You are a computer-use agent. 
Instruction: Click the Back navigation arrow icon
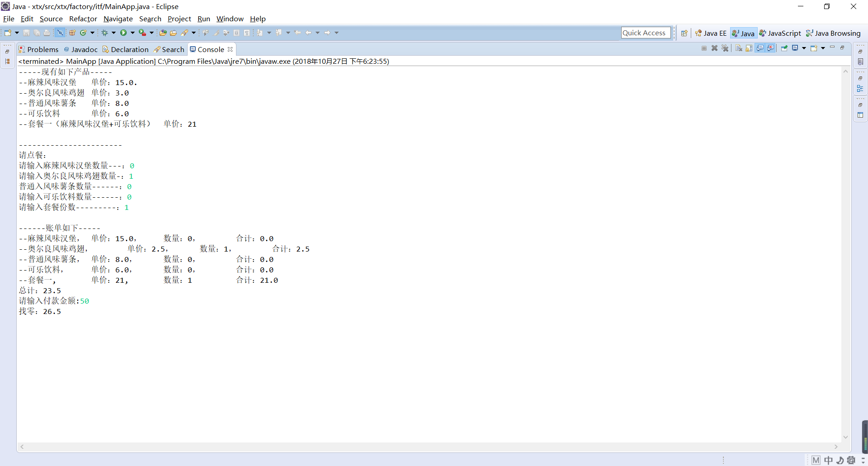(308, 33)
